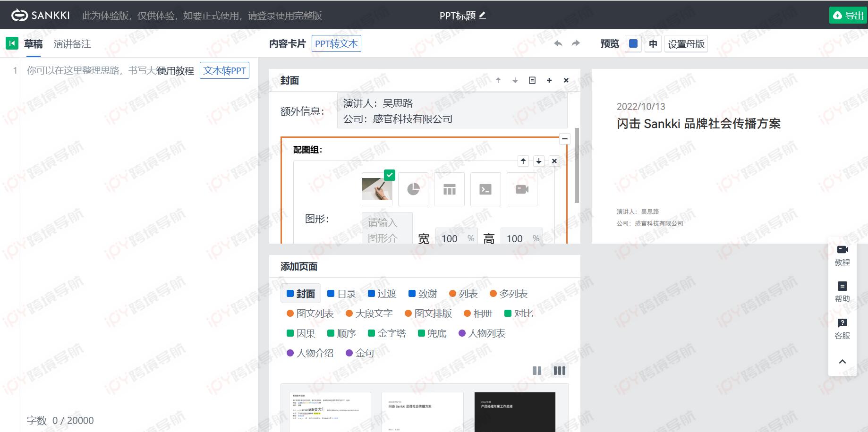
Task: Switch to two-column template view
Action: coord(537,371)
